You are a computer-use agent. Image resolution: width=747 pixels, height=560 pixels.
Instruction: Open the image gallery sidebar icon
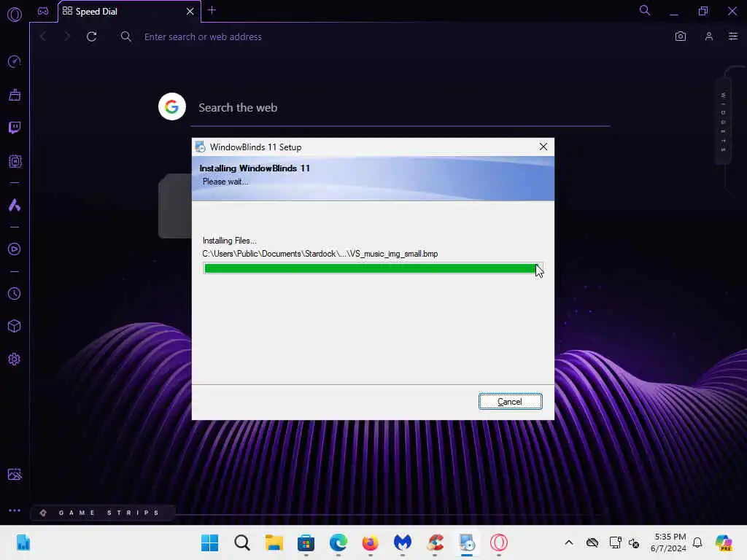point(15,474)
